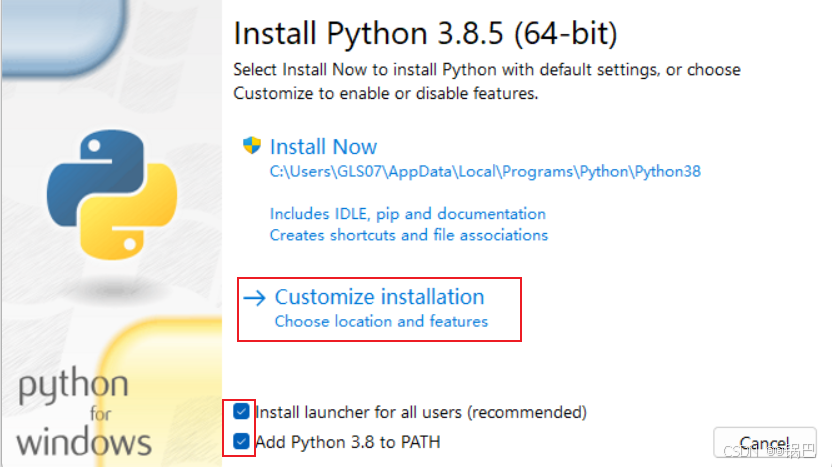
Task: Click the default install path under Install Now
Action: click(x=485, y=171)
